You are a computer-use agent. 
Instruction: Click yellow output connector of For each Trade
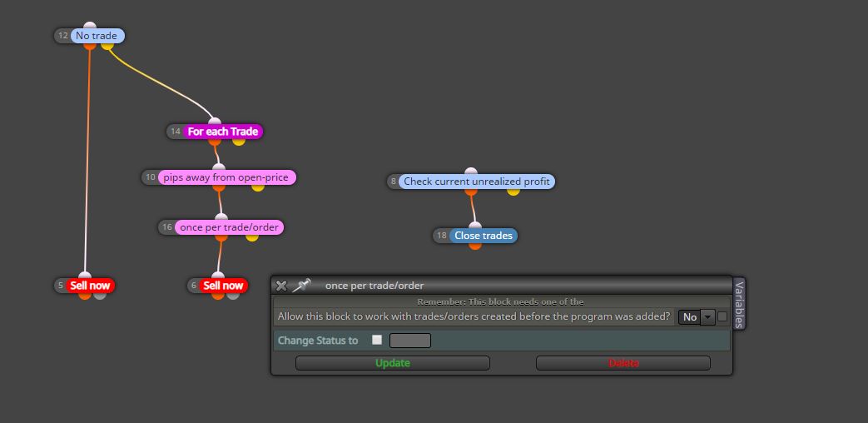[239, 142]
